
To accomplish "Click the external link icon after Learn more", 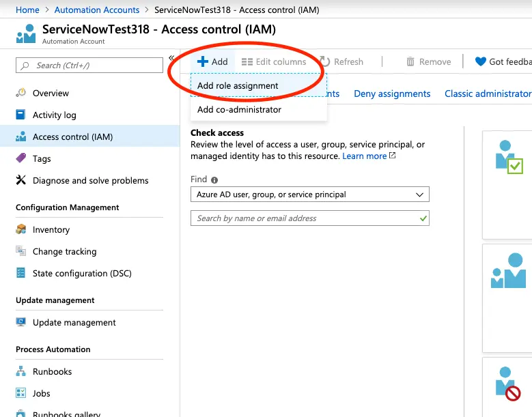I will pos(392,156).
